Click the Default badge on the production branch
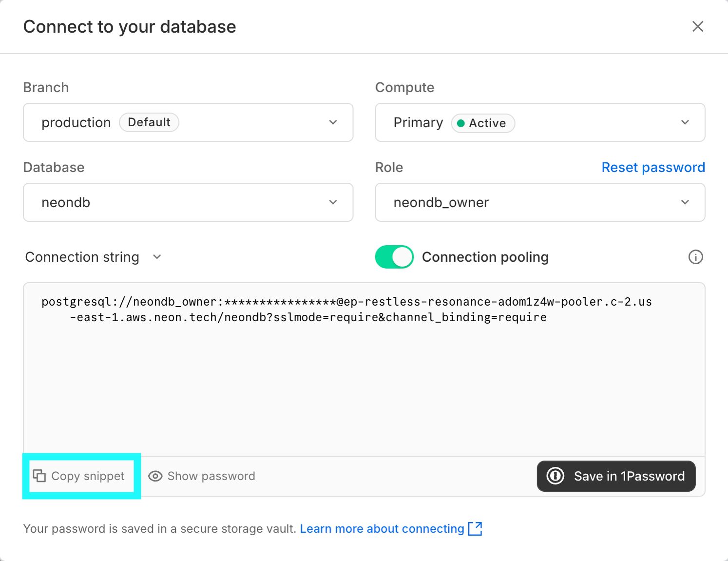Viewport: 728px width, 561px height. tap(149, 122)
